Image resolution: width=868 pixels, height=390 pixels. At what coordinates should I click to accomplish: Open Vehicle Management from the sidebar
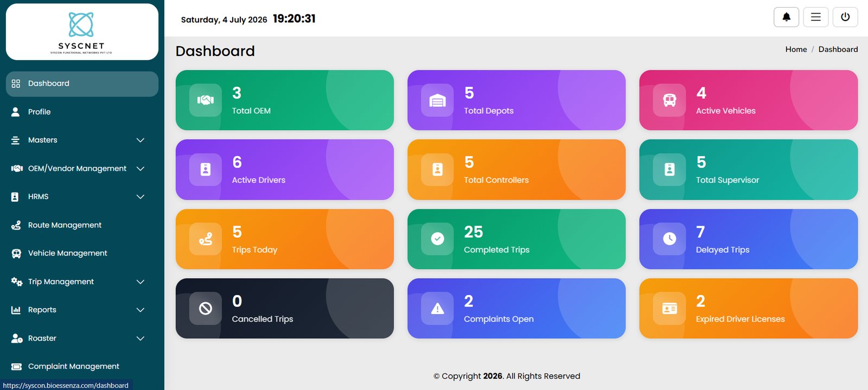tap(82, 253)
